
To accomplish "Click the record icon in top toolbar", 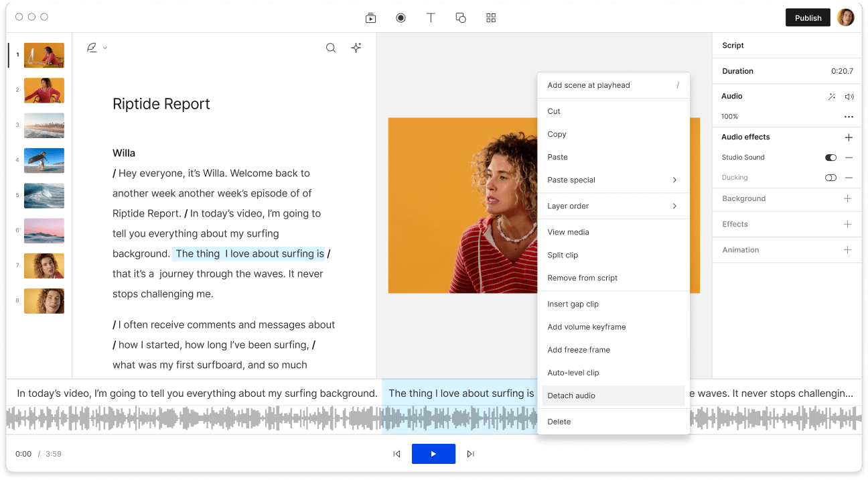I will (401, 18).
